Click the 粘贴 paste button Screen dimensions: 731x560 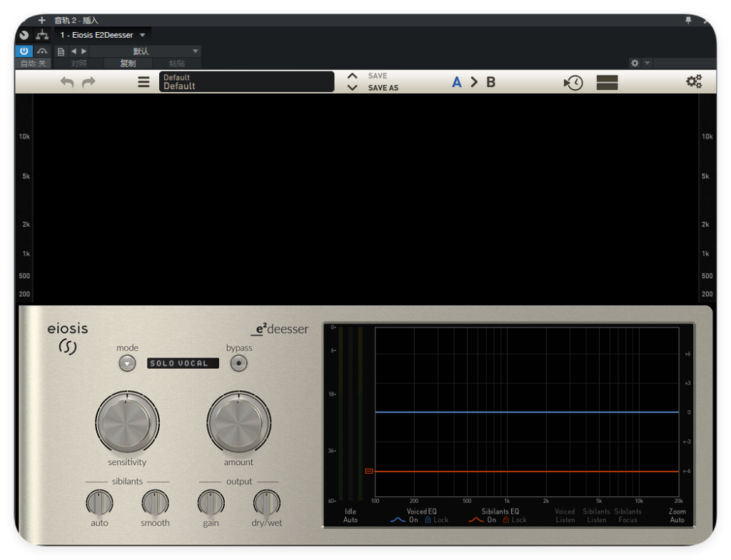(x=177, y=63)
